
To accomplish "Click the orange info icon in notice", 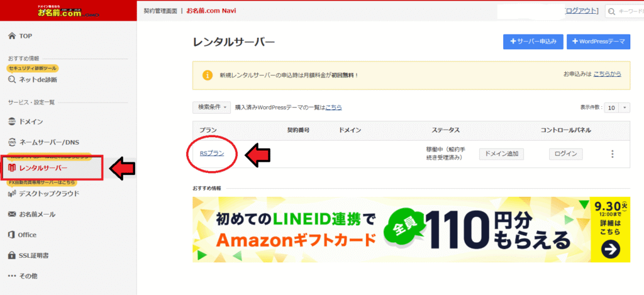I will 208,75.
